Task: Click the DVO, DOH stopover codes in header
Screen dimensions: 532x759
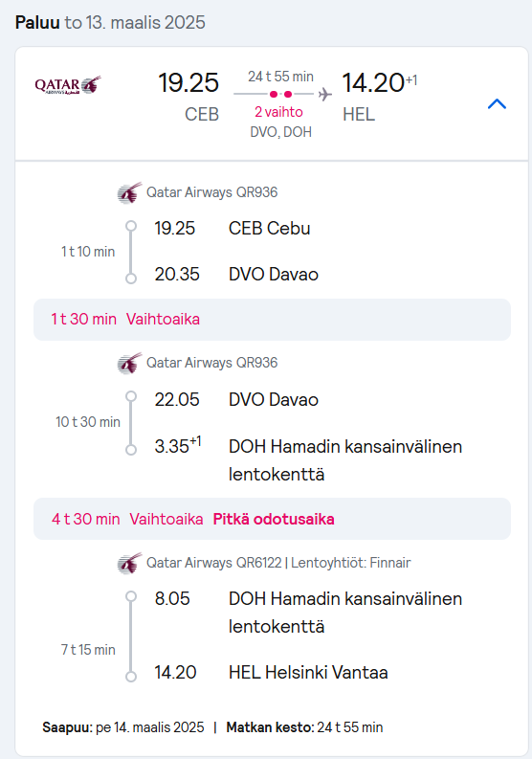Action: click(280, 132)
